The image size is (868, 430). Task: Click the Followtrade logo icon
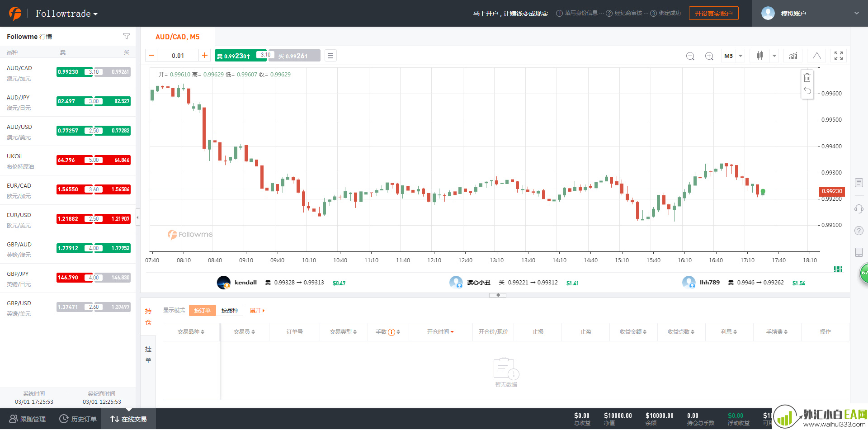point(15,14)
